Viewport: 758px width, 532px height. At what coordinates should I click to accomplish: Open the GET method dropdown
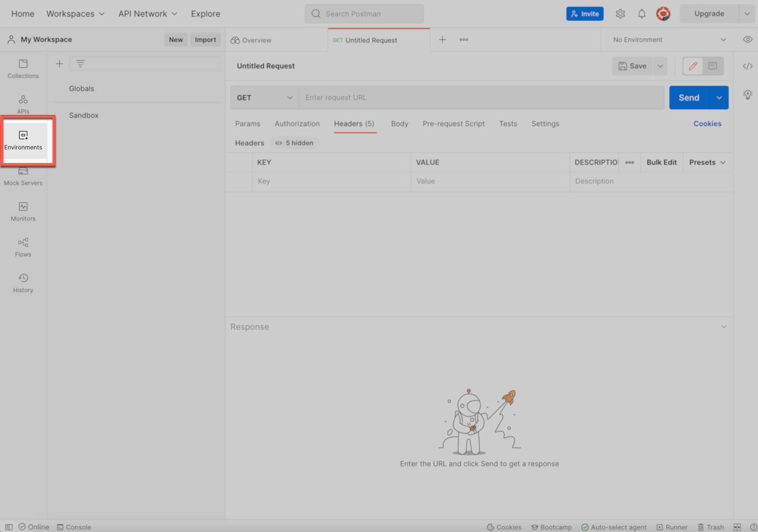pos(264,97)
